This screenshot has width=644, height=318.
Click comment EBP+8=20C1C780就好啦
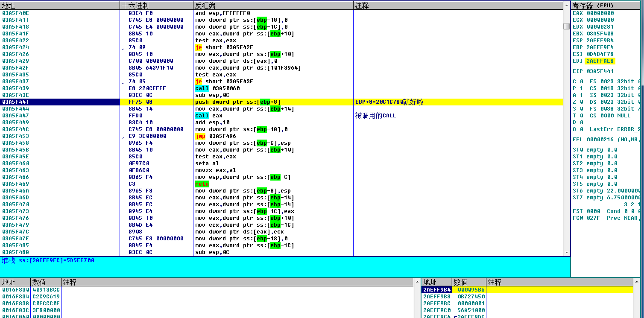coord(389,102)
